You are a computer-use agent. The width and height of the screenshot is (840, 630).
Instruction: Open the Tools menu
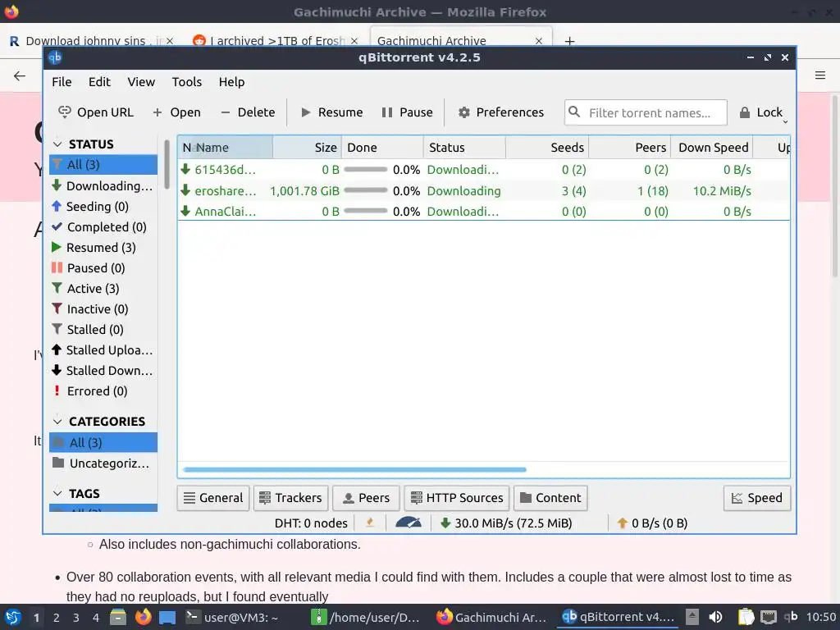pos(186,82)
